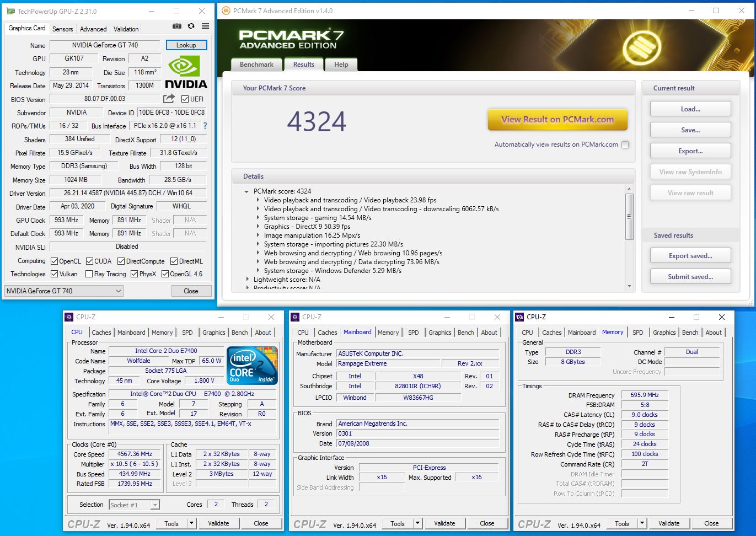Click the Save... button in PCMark

tap(690, 130)
